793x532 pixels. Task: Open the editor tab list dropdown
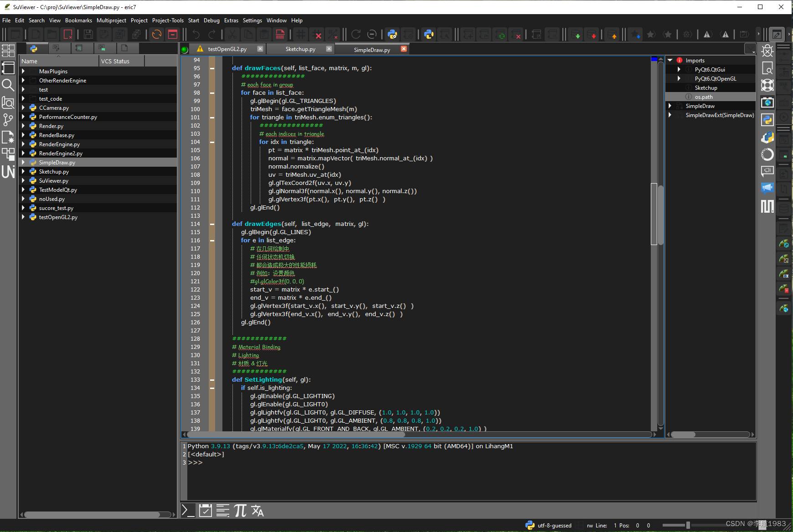(750, 49)
